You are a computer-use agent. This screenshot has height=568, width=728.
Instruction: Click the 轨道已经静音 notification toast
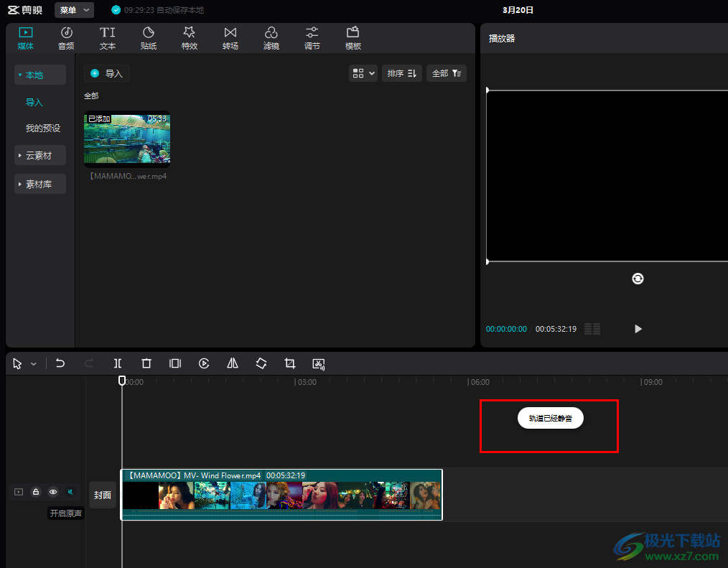pyautogui.click(x=550, y=418)
